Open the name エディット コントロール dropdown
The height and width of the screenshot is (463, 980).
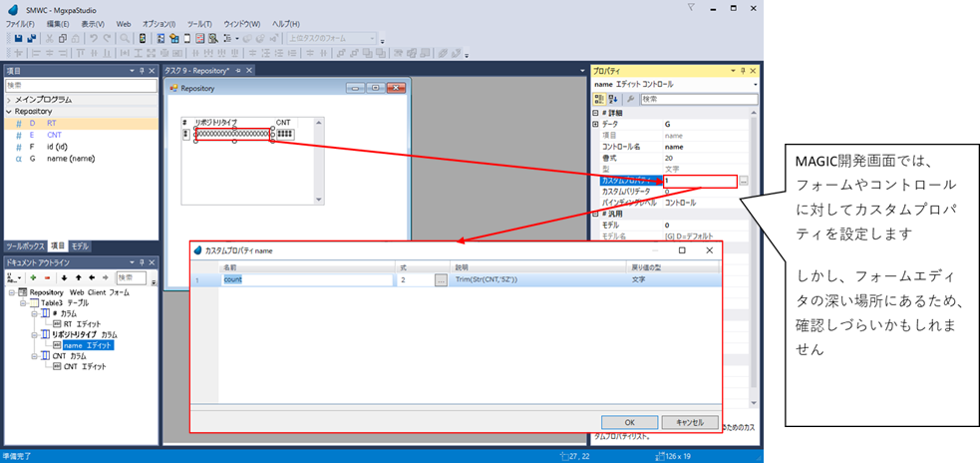coord(756,85)
